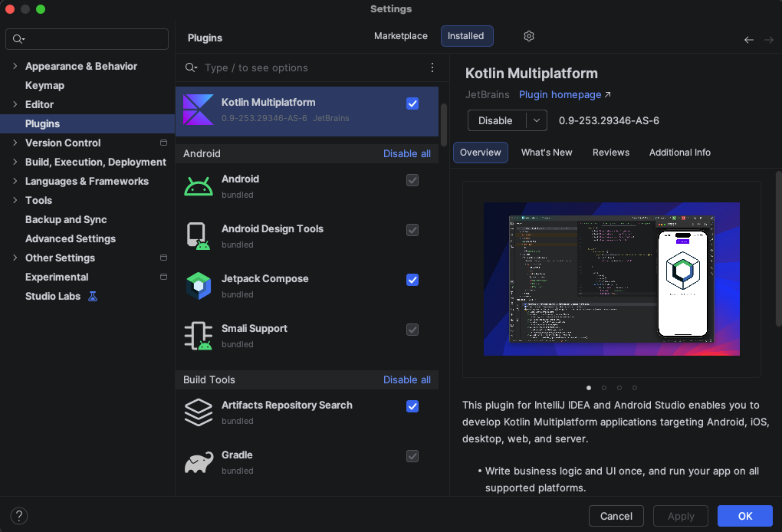The height and width of the screenshot is (532, 782).
Task: Uncheck the Artifacts Repository Search checkbox
Action: pyautogui.click(x=412, y=406)
